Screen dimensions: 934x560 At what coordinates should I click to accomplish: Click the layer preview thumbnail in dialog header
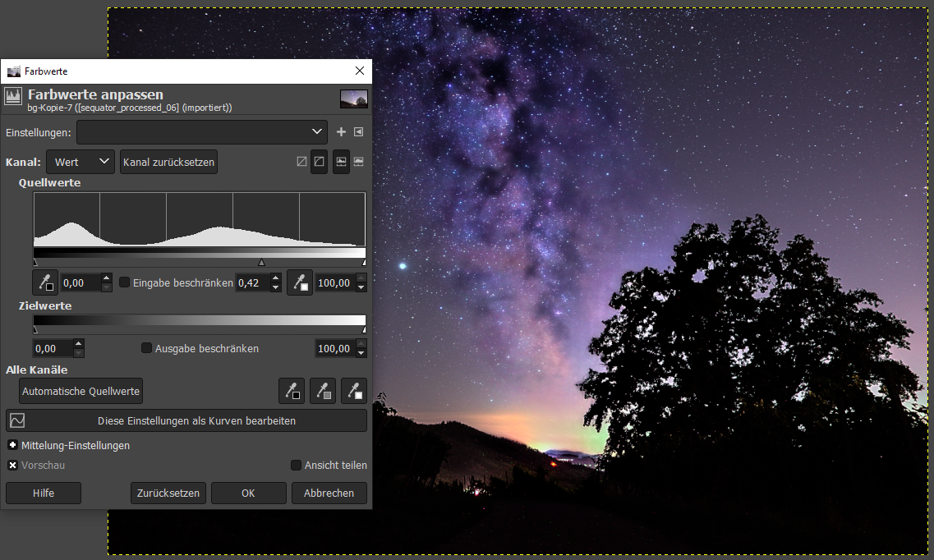click(x=354, y=99)
